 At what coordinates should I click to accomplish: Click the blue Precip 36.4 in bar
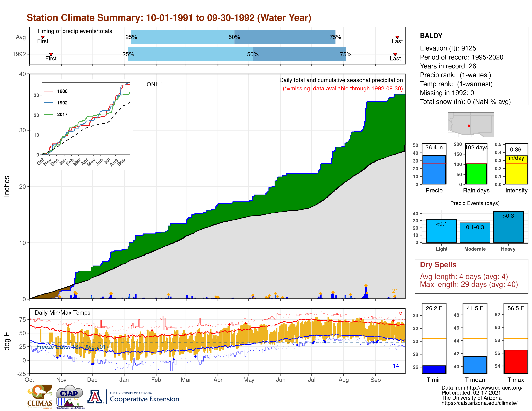pos(434,170)
